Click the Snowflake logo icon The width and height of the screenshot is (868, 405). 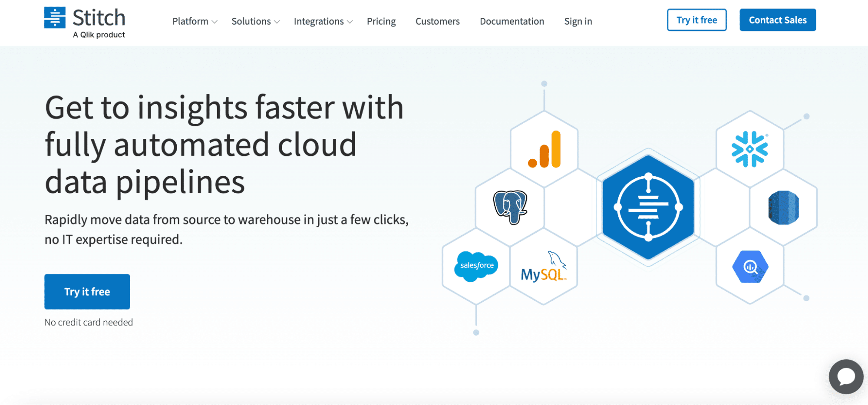[750, 149]
